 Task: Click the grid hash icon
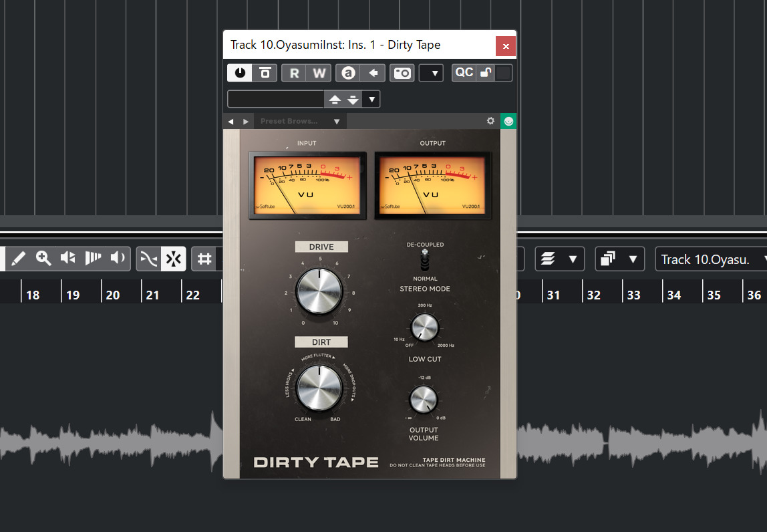click(204, 259)
